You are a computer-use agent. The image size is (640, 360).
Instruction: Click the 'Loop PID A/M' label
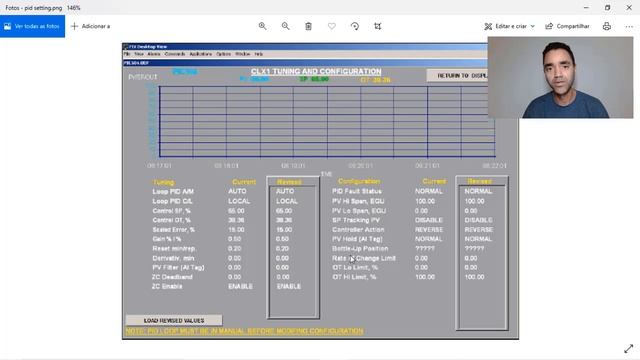click(x=173, y=191)
